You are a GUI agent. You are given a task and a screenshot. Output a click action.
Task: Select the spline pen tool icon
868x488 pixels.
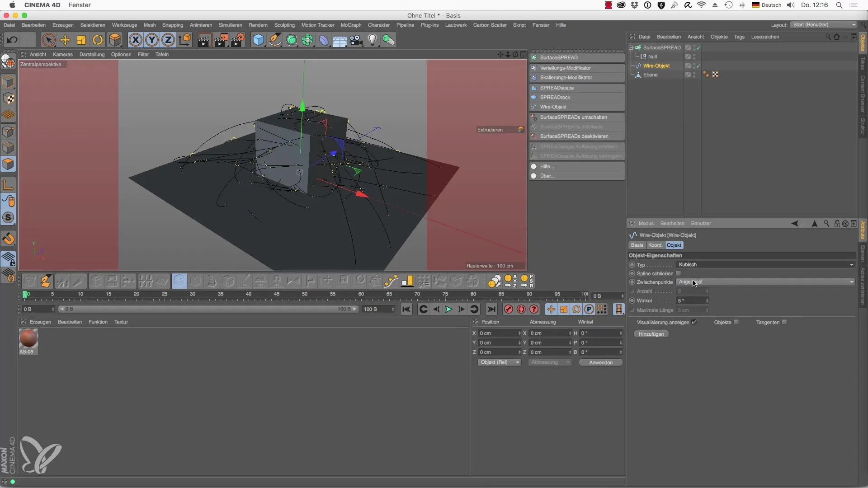click(x=275, y=40)
